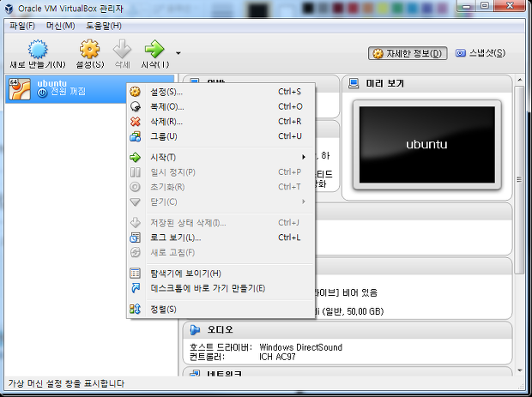
Task: Click the group icon beside 그룹(U)
Action: (x=135, y=136)
